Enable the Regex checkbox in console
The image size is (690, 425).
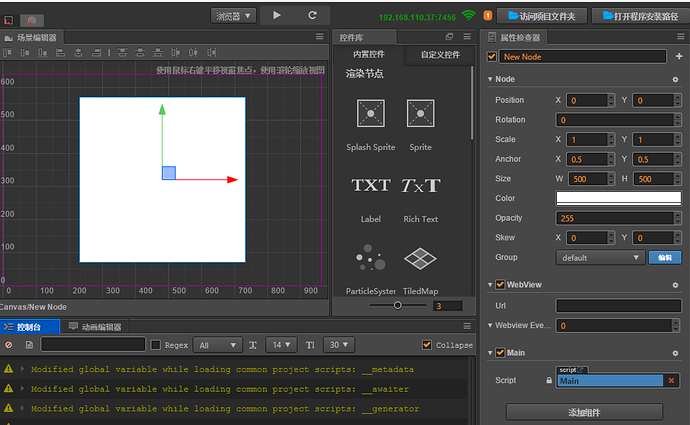[x=156, y=345]
